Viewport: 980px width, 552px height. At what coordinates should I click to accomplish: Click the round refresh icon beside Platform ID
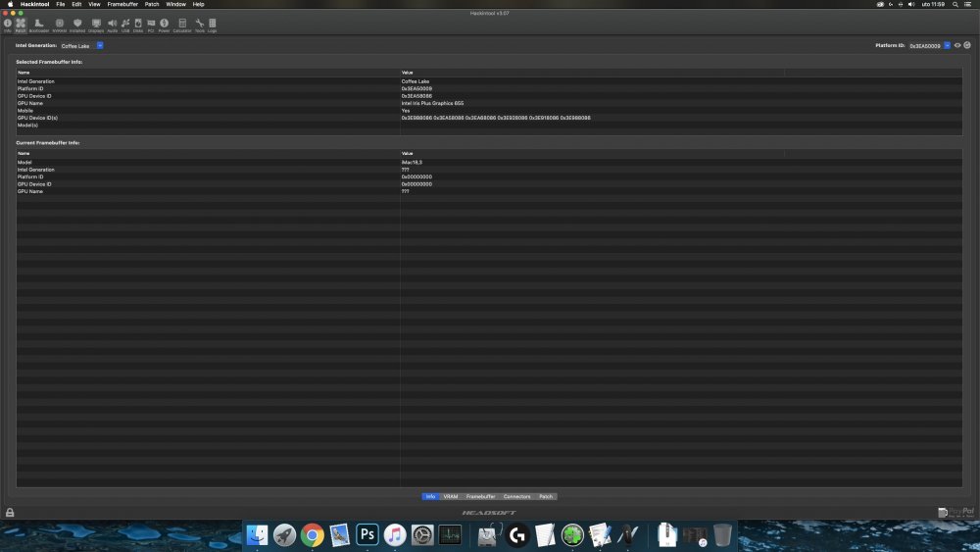click(967, 45)
